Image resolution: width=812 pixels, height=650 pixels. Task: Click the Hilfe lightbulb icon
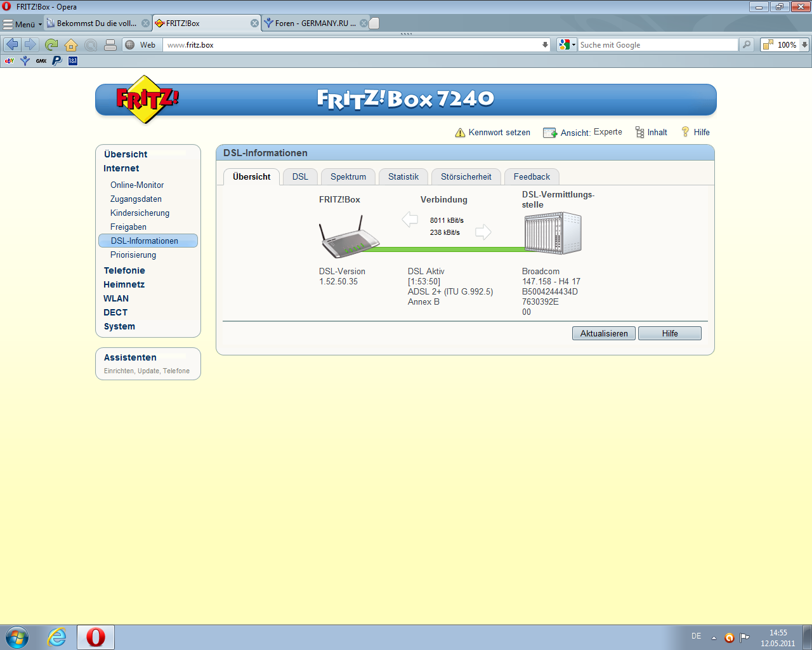coord(685,132)
